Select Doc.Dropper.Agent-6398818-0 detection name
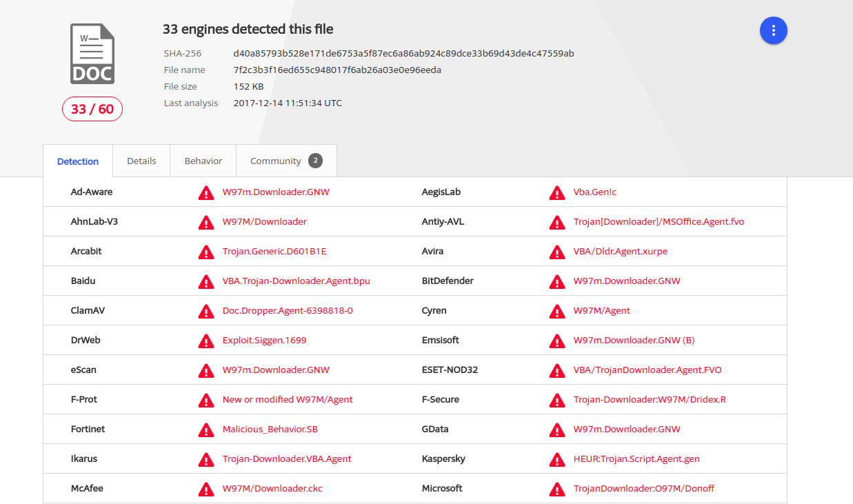Image resolution: width=853 pixels, height=504 pixels. 288,310
